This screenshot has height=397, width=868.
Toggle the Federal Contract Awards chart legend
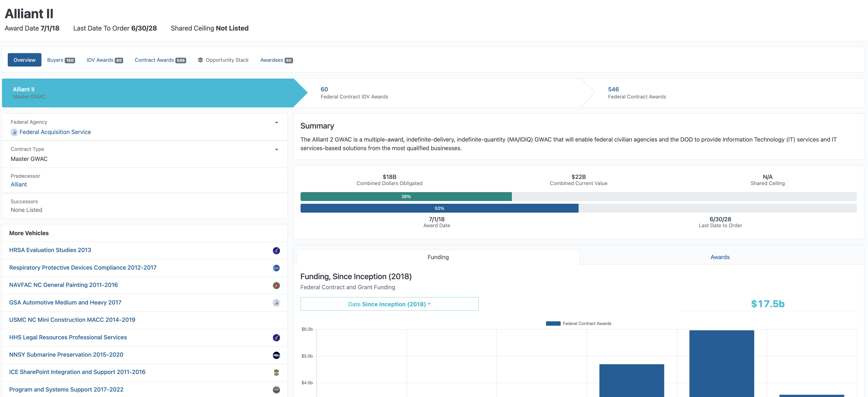coord(578,323)
